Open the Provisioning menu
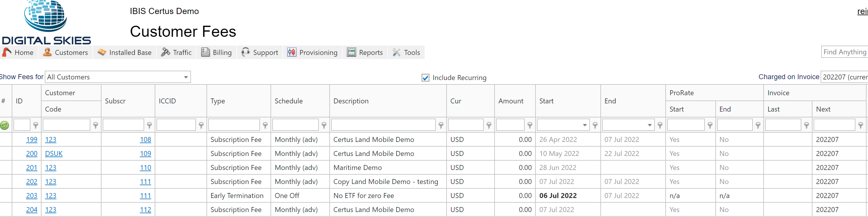 [312, 53]
